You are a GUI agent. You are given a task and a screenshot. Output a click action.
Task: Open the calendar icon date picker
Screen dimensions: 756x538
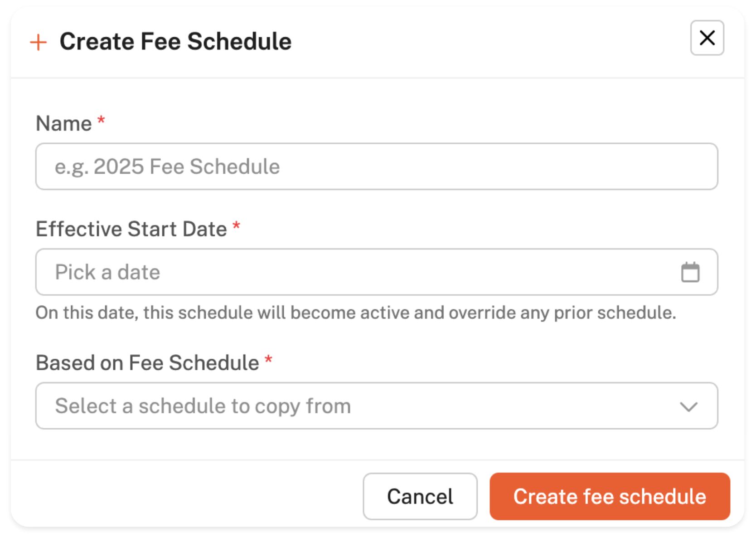[690, 272]
